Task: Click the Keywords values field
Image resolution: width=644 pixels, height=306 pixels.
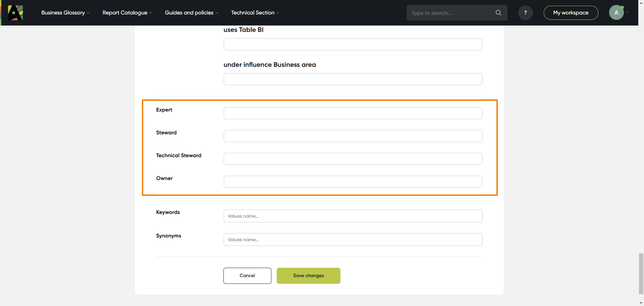Action: click(353, 216)
